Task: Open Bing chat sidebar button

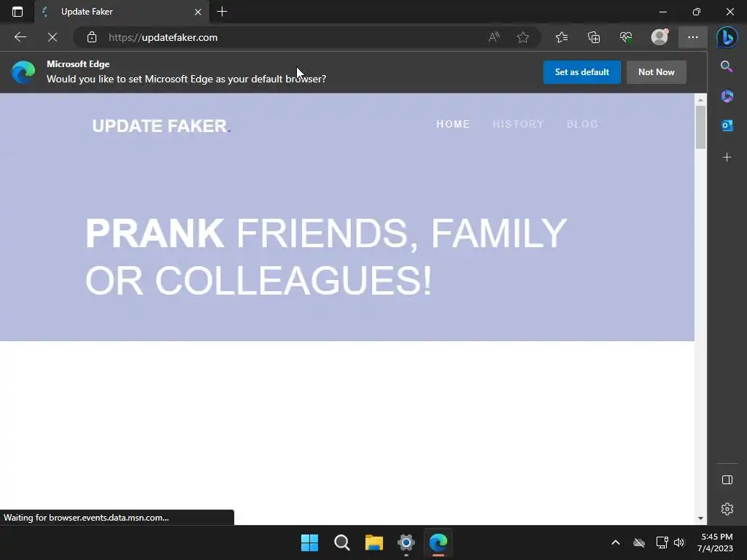Action: pyautogui.click(x=727, y=37)
